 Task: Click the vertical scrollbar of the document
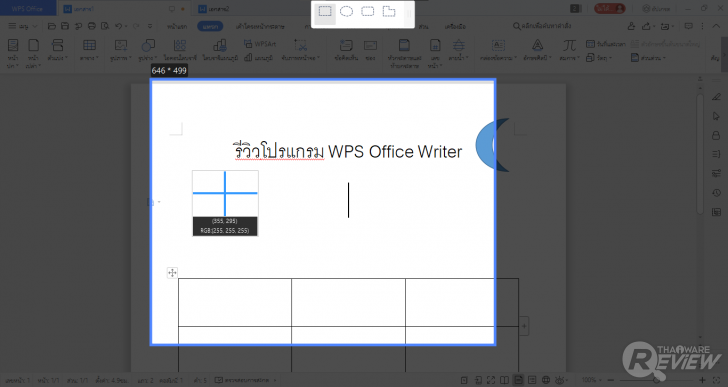(x=700, y=154)
